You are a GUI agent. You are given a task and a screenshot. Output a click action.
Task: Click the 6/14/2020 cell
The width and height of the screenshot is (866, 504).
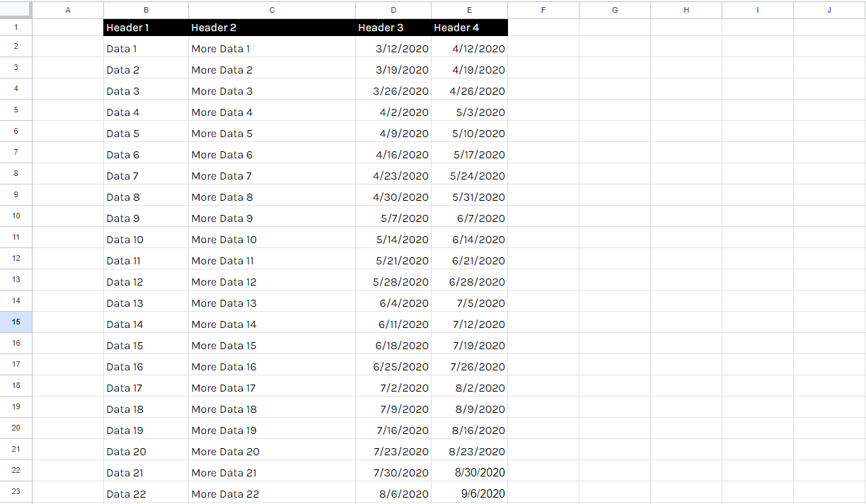pos(470,238)
